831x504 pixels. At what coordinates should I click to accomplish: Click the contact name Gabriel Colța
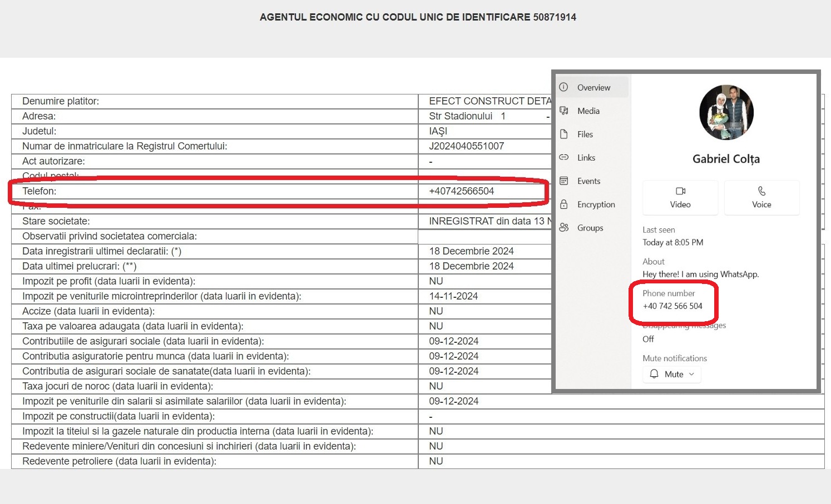tap(726, 159)
